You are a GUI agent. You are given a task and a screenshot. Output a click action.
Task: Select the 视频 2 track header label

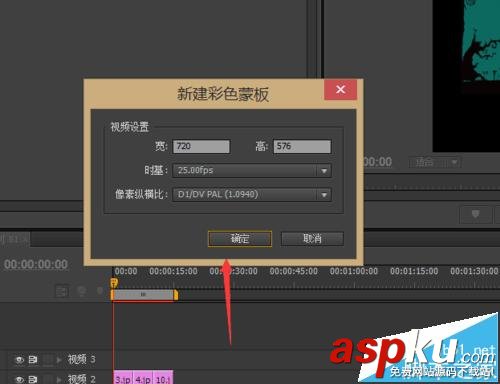point(82,379)
